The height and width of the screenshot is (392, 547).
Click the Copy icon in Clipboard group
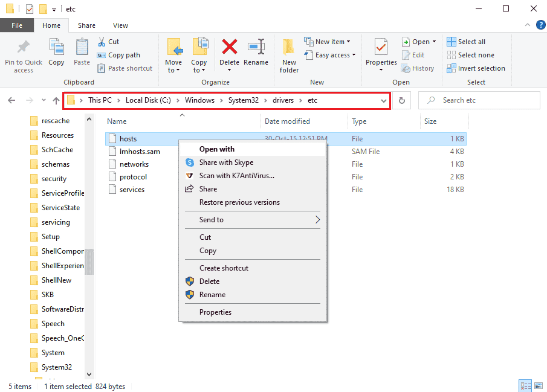[56, 48]
